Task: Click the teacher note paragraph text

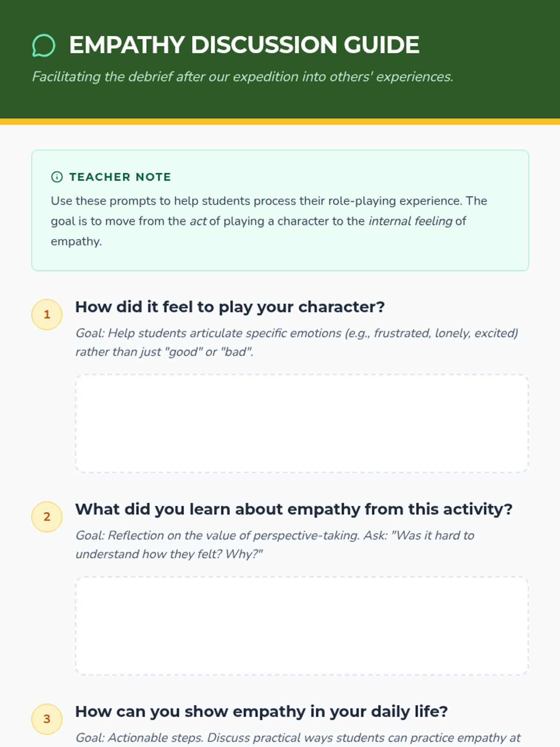Action: [x=268, y=201]
